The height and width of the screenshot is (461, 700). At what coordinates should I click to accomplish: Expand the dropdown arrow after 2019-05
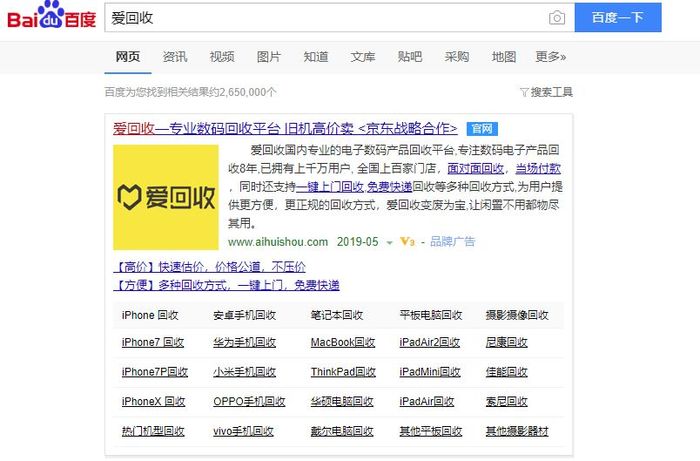[389, 243]
